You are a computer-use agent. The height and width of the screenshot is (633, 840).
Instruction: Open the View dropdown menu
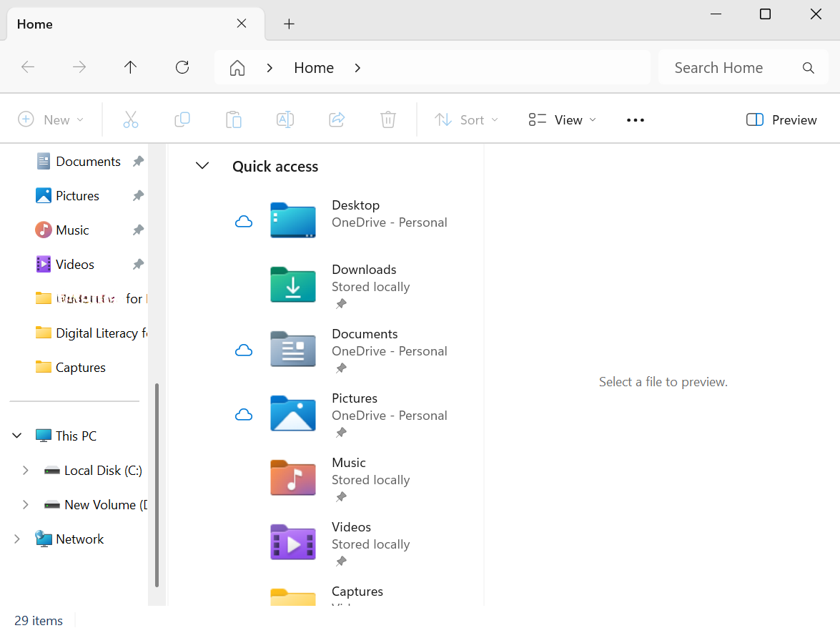click(x=562, y=120)
